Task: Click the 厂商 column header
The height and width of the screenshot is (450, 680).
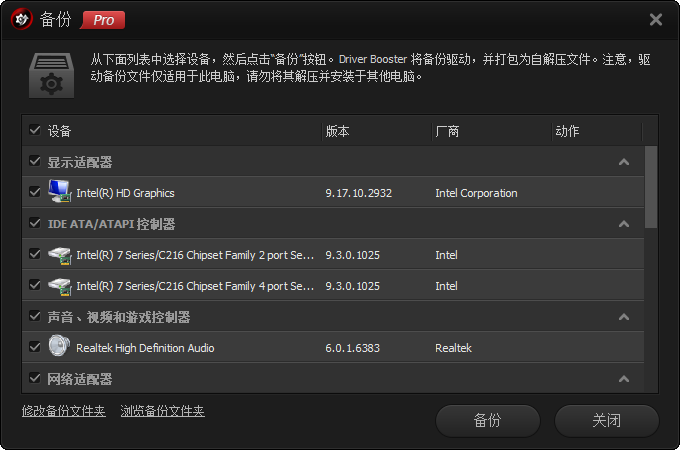Action: (x=447, y=131)
